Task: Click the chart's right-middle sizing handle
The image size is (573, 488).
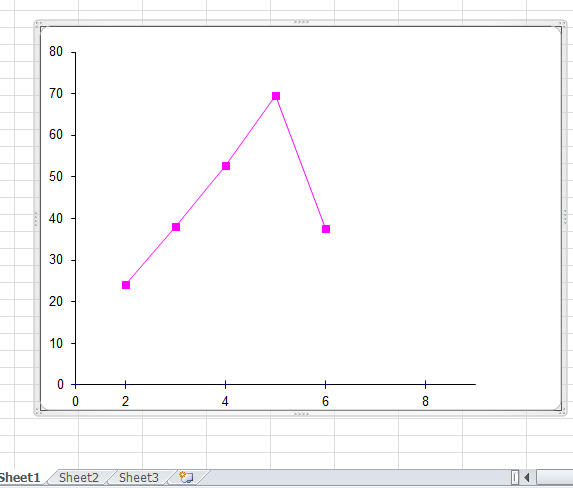Action: 565,217
